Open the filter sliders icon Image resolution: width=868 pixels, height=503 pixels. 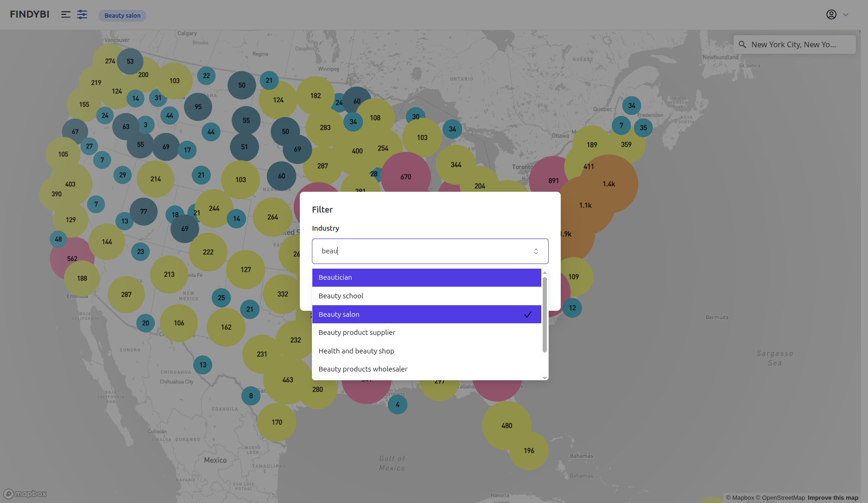[82, 15]
